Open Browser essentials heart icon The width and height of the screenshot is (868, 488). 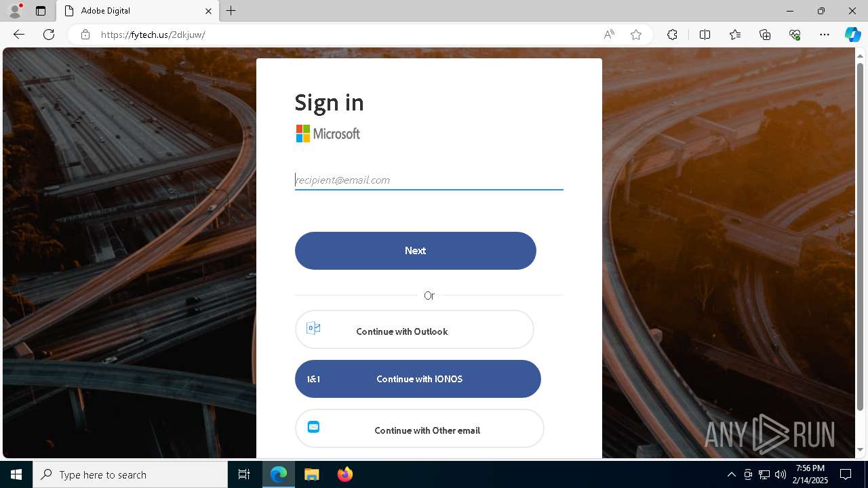[795, 35]
